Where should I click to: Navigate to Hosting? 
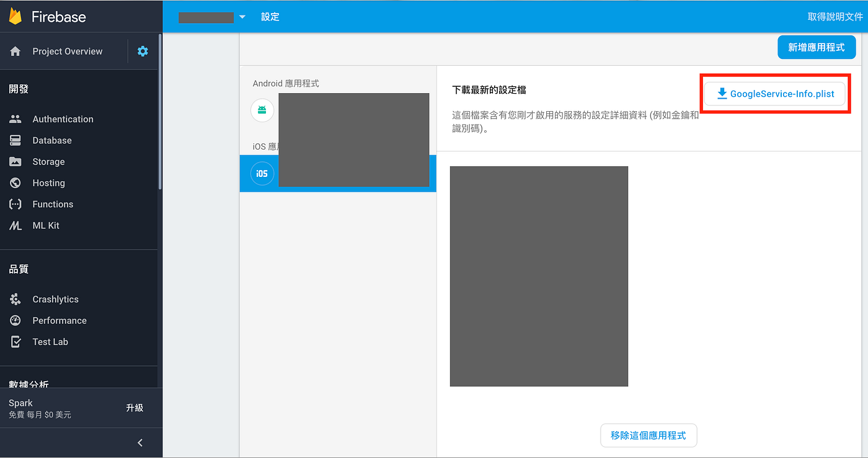pyautogui.click(x=48, y=182)
